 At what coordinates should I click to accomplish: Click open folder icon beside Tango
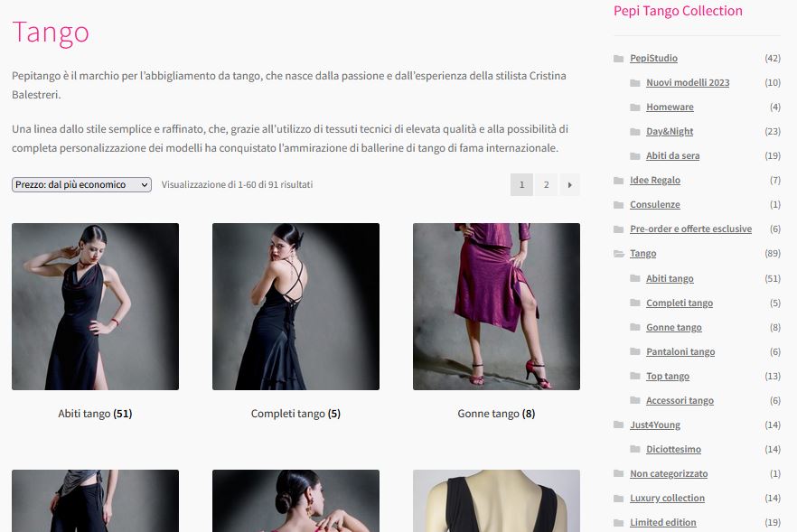point(619,254)
